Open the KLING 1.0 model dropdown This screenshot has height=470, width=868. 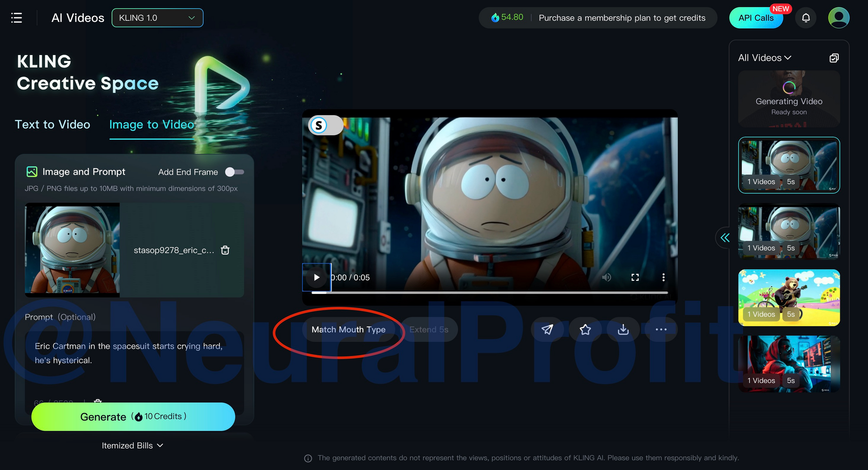click(x=157, y=18)
